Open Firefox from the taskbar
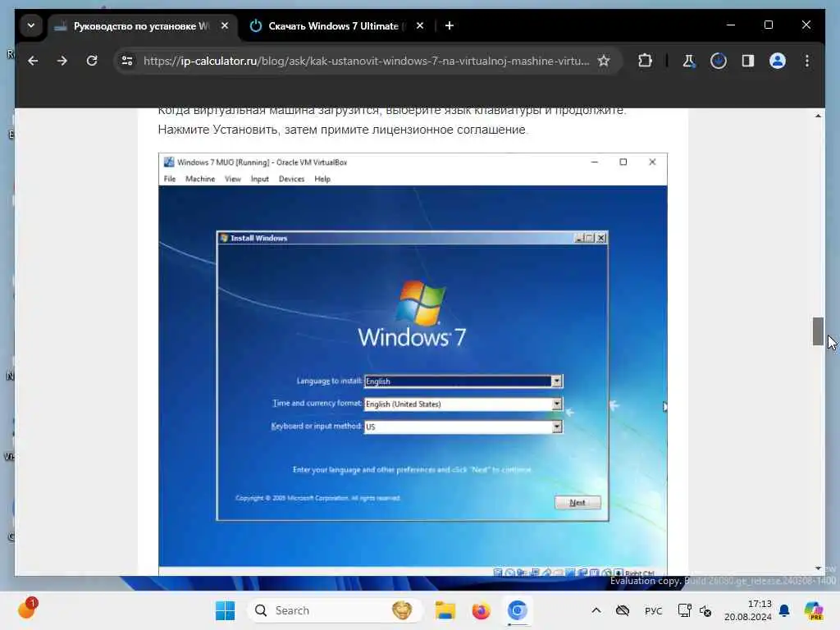This screenshot has width=840, height=630. 481,610
